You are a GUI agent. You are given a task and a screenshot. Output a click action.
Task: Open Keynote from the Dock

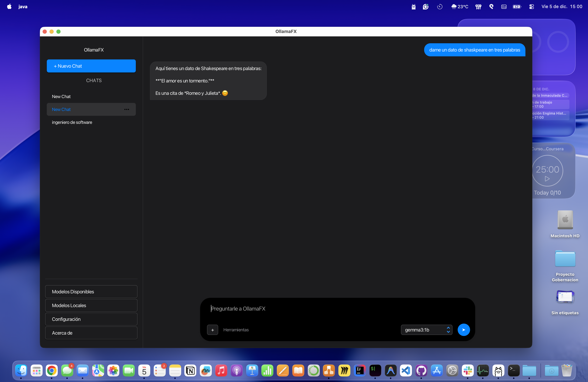click(252, 371)
